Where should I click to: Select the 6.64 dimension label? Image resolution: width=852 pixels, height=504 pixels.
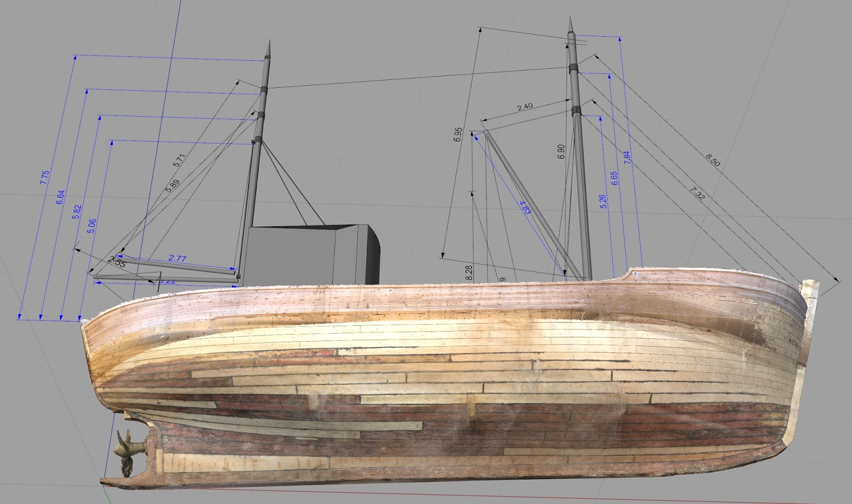point(60,197)
